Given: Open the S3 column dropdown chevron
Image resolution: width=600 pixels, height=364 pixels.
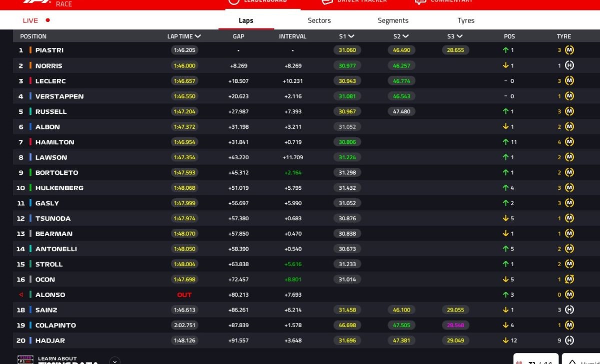Looking at the screenshot, I should tap(459, 36).
